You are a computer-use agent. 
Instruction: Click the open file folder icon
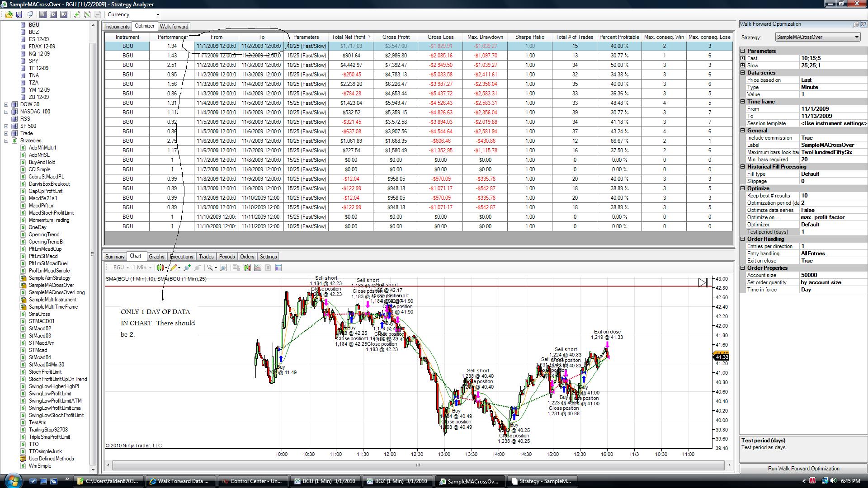pos(9,14)
